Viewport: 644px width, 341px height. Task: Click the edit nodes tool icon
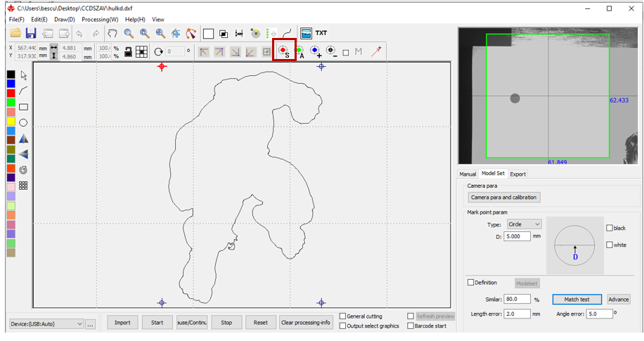(191, 33)
